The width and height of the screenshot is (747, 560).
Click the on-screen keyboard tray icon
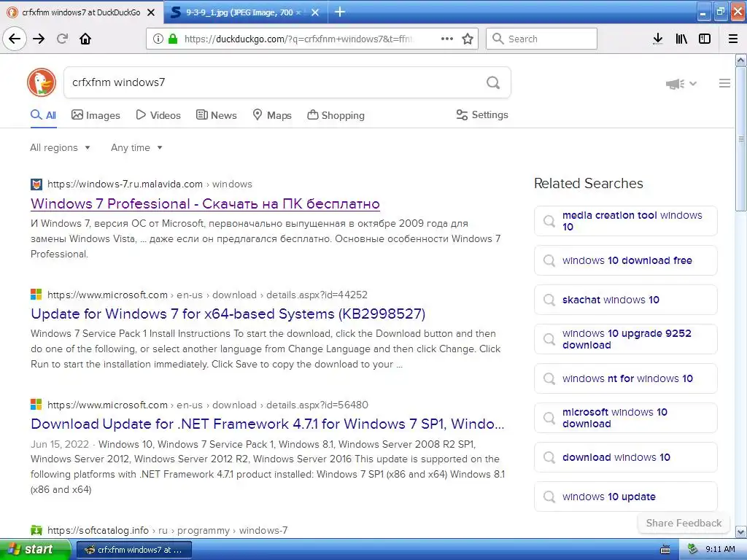pyautogui.click(x=665, y=550)
